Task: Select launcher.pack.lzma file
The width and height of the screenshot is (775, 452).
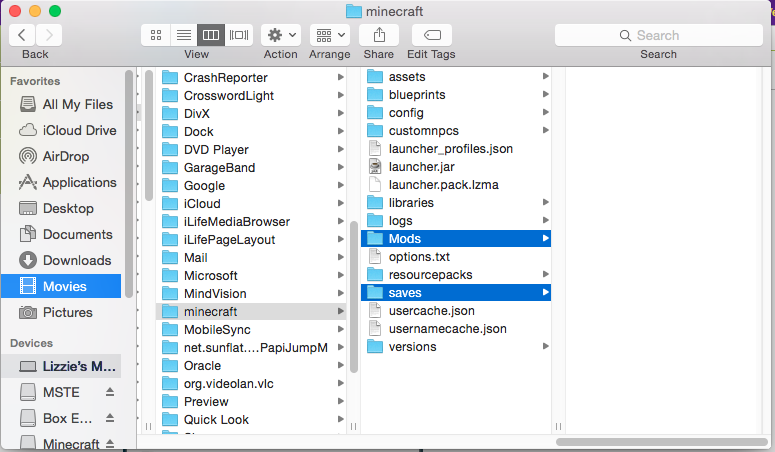Action: coord(456,185)
